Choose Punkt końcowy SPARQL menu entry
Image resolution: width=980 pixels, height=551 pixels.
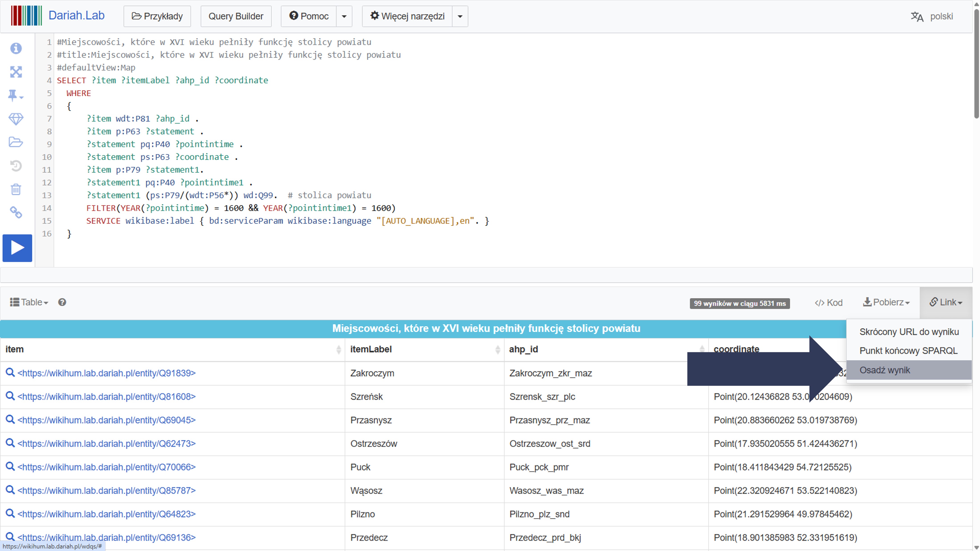908,351
